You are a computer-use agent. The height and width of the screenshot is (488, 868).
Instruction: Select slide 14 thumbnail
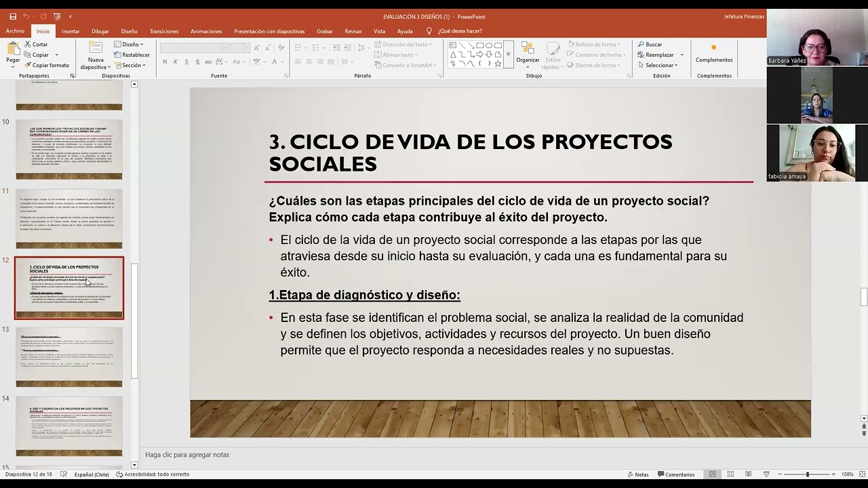click(x=69, y=426)
